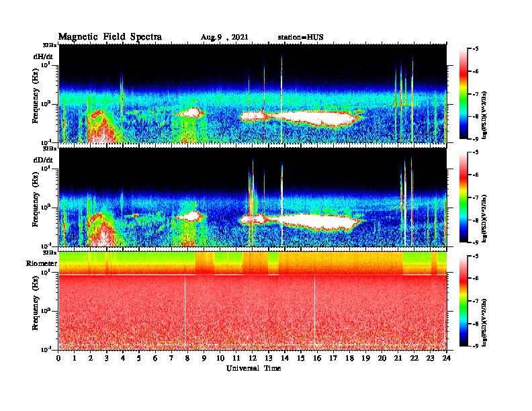Screen dimensions: 532x411
Task: Click the dH/dt panel color scale bar
Action: (463, 94)
